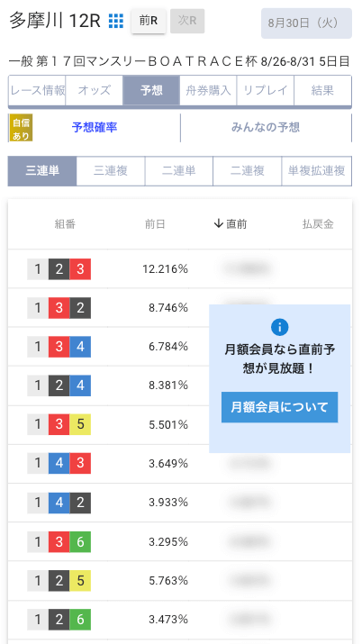Choose the 二連単 bet type
This screenshot has width=362, height=644.
pyautogui.click(x=178, y=171)
